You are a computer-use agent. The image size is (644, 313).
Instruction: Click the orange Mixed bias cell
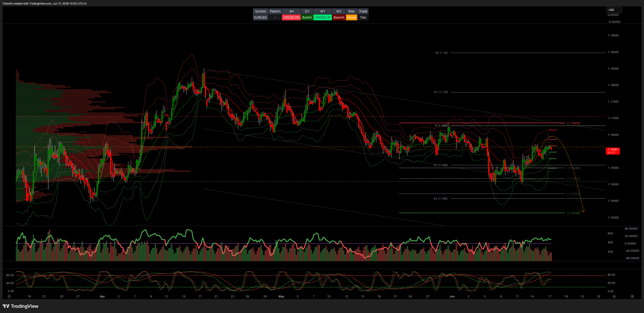pyautogui.click(x=352, y=17)
